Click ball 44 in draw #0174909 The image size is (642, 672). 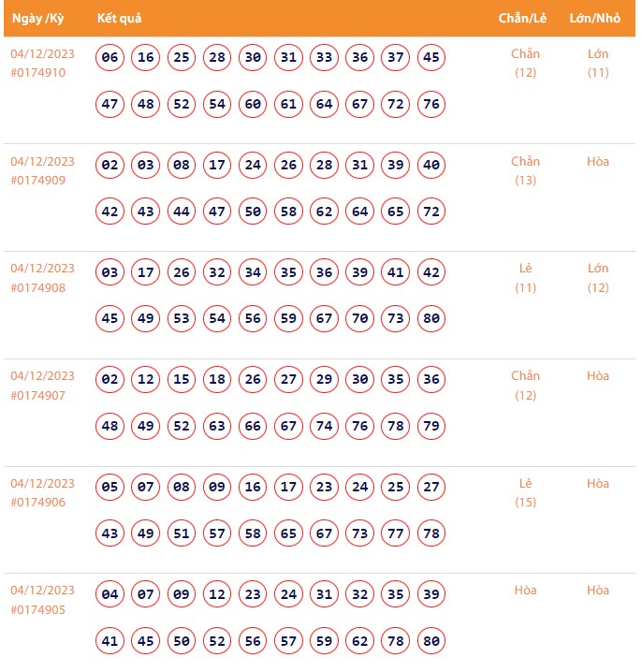coord(182,212)
